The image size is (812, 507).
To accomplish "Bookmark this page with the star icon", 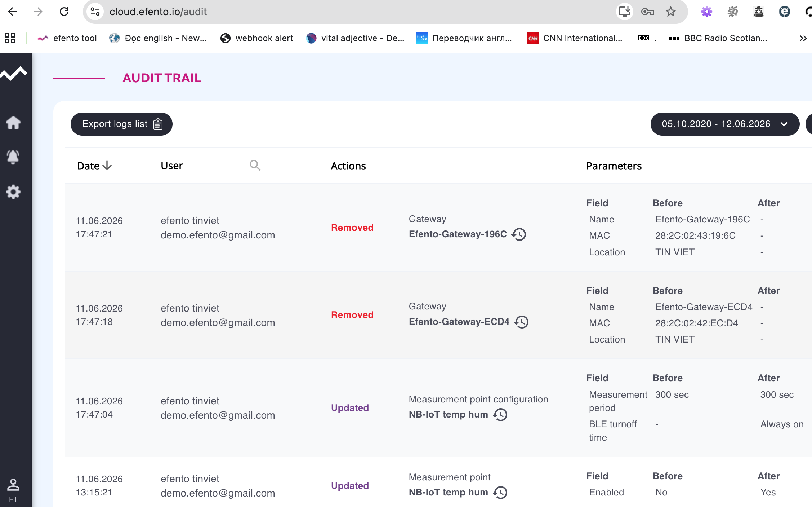I will click(671, 12).
